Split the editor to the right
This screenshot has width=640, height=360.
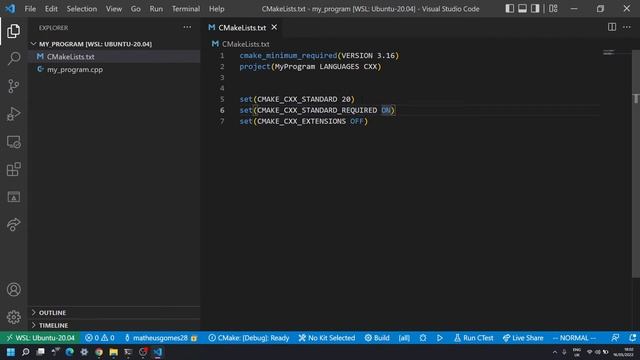(612, 27)
